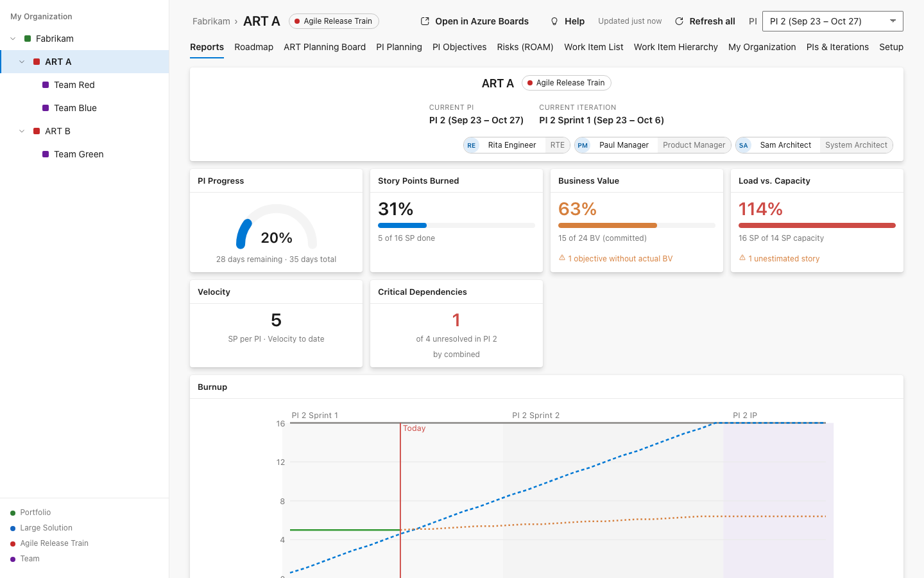This screenshot has width=924, height=578.
Task: Open the Setup tab
Action: tap(891, 47)
